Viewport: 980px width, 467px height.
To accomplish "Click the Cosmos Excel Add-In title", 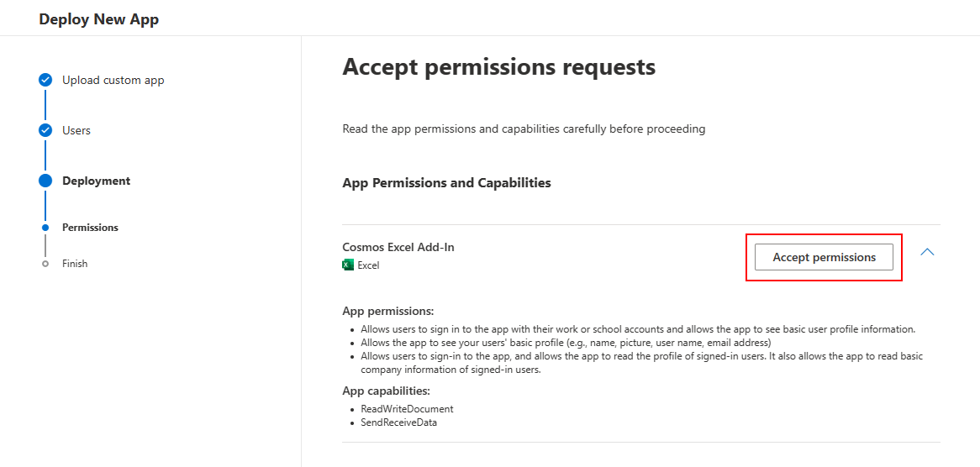I will 398,247.
